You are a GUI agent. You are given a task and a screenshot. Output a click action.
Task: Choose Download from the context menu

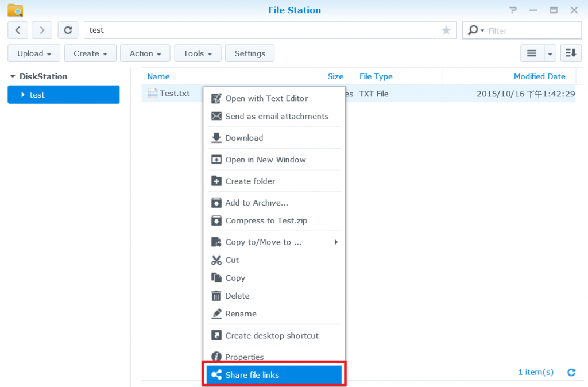[244, 138]
